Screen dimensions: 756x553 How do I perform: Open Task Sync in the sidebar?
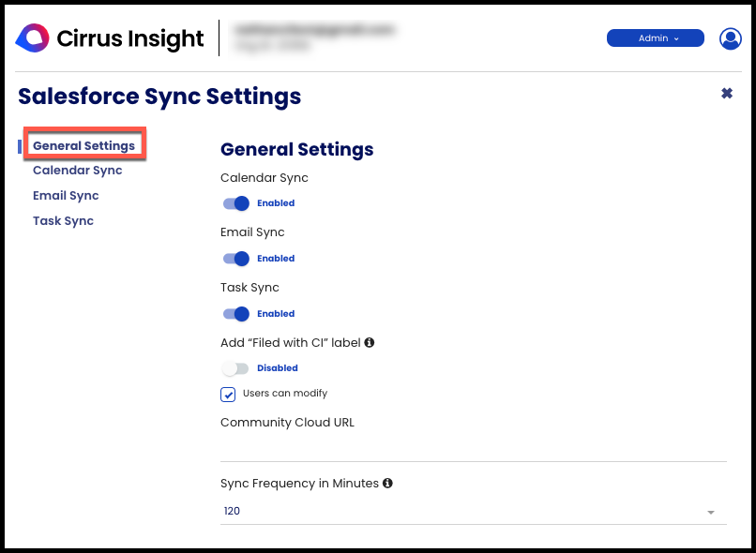pyautogui.click(x=63, y=221)
